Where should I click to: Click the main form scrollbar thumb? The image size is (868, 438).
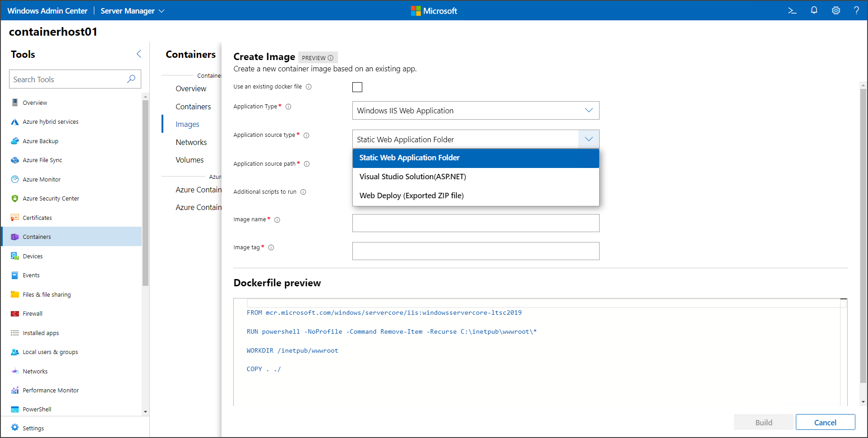(863, 236)
